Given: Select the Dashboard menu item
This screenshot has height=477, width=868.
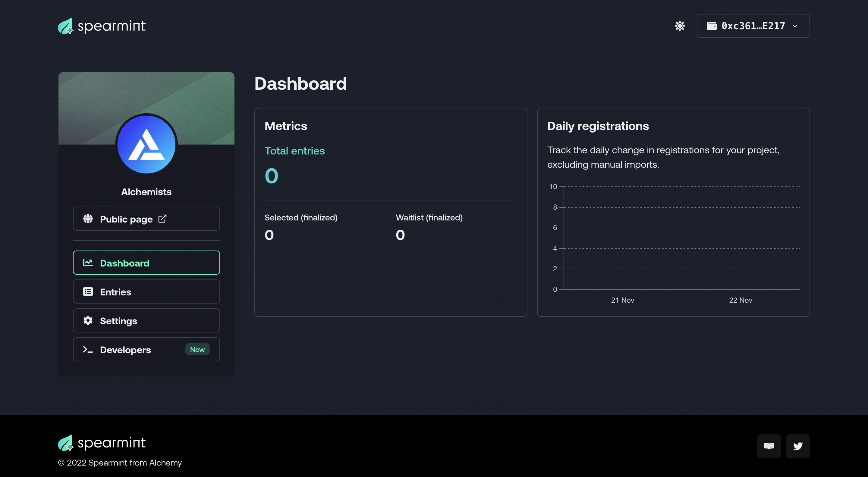Looking at the screenshot, I should 146,263.
